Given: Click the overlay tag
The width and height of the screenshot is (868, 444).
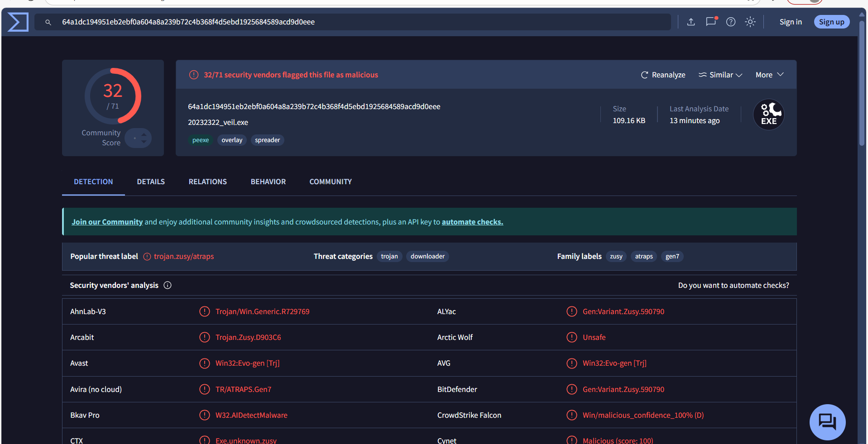Looking at the screenshot, I should tap(232, 140).
